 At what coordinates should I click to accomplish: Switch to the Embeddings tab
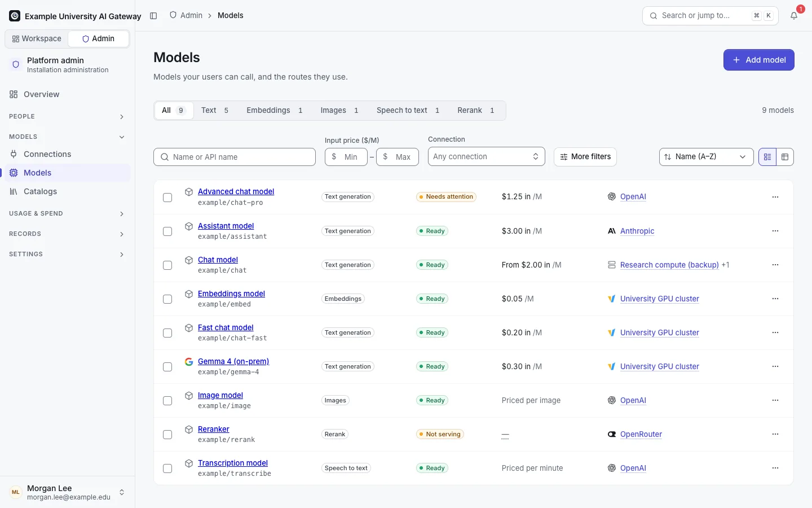[275, 111]
